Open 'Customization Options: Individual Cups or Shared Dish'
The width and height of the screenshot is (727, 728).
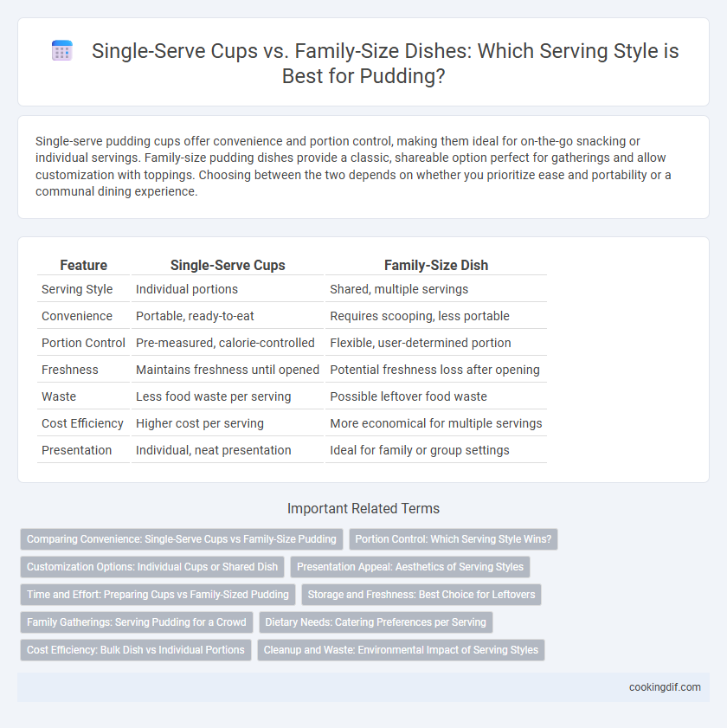pyautogui.click(x=152, y=567)
